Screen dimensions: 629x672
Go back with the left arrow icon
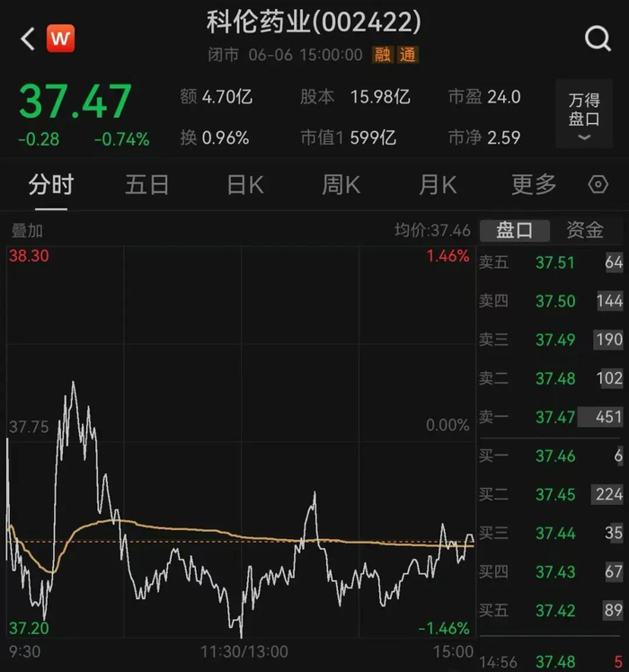click(28, 39)
